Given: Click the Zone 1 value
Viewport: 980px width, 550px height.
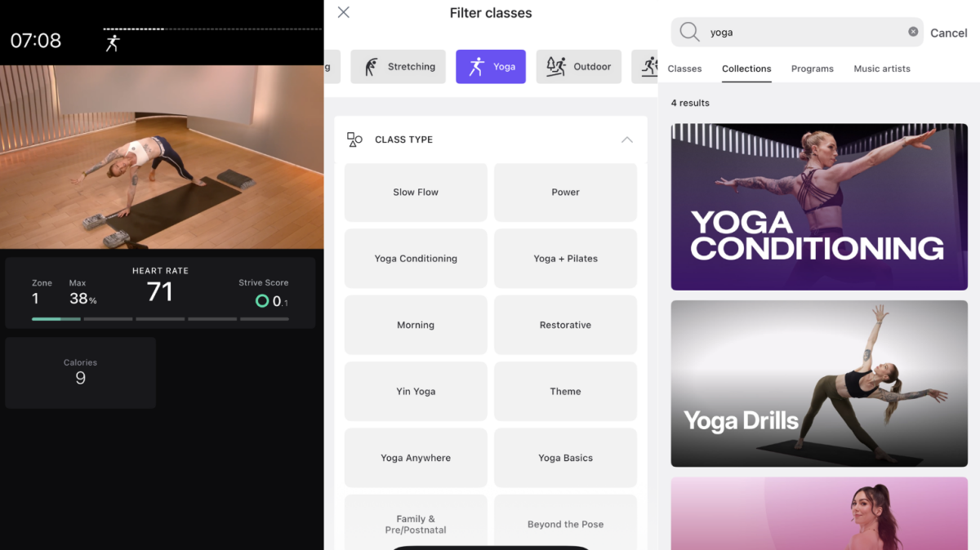Looking at the screenshot, I should point(35,299).
